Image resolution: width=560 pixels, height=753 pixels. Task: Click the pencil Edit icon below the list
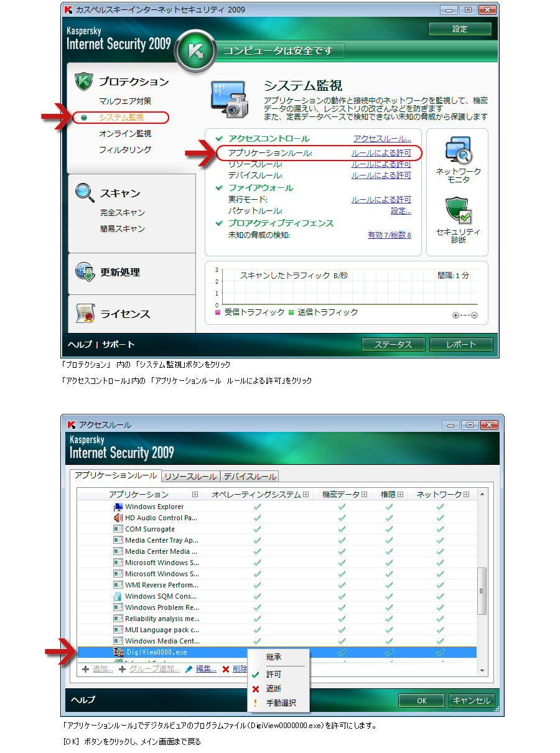[189, 669]
